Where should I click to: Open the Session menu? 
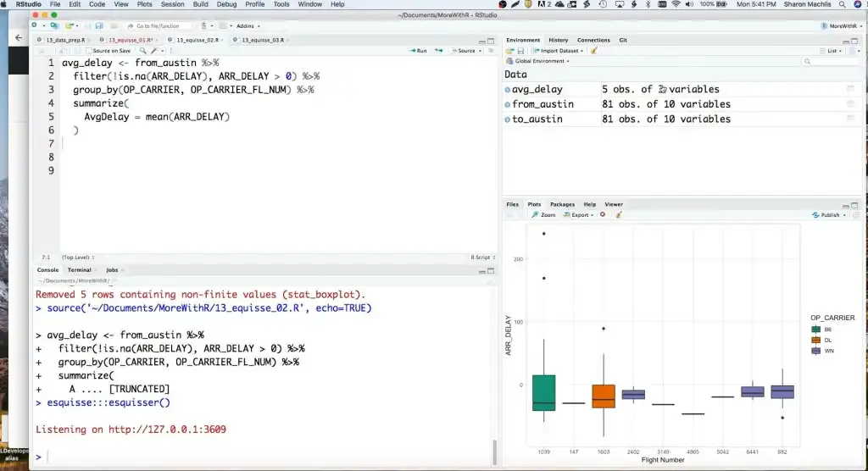point(172,4)
